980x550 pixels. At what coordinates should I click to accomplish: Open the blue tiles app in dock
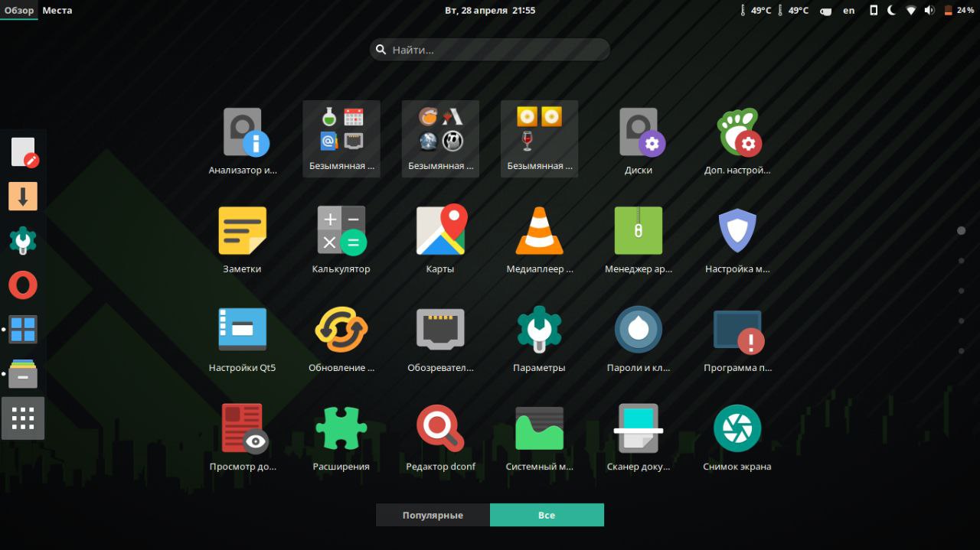23,330
